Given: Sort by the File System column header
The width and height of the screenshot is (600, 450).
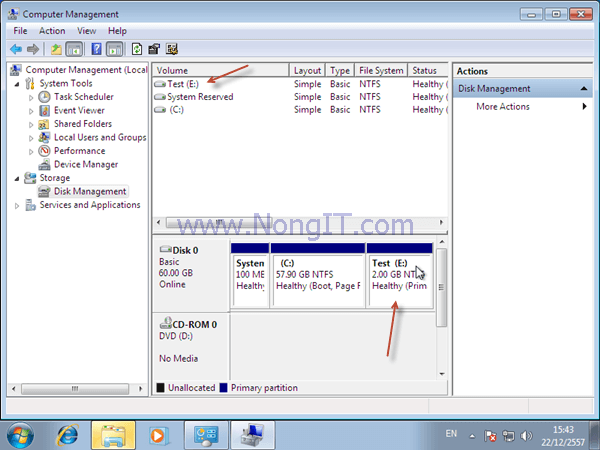Looking at the screenshot, I should [x=381, y=70].
